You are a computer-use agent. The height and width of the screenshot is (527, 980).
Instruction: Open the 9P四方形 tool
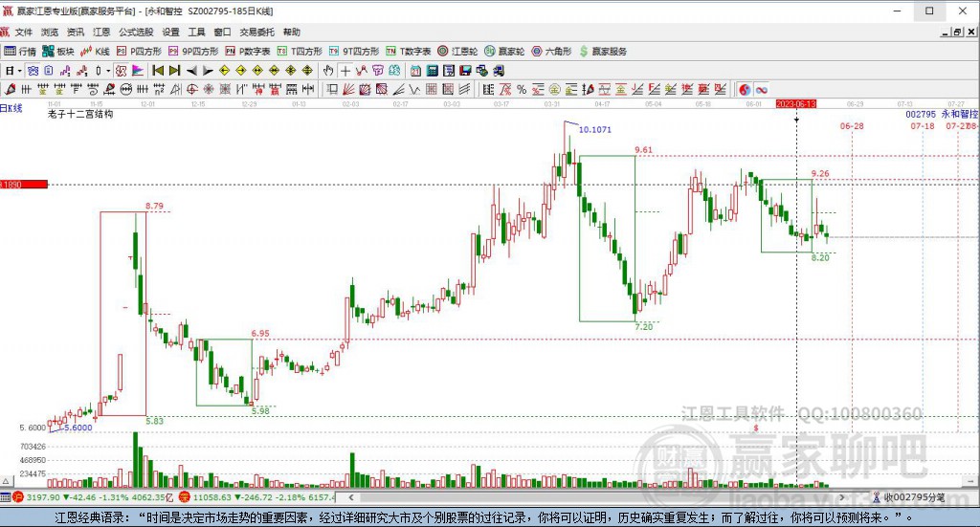pyautogui.click(x=193, y=52)
